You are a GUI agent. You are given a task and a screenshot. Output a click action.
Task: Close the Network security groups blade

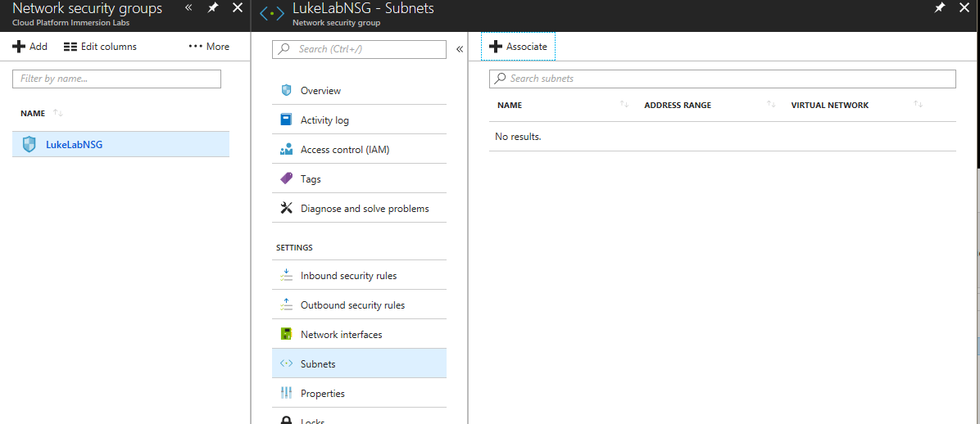[x=237, y=7]
